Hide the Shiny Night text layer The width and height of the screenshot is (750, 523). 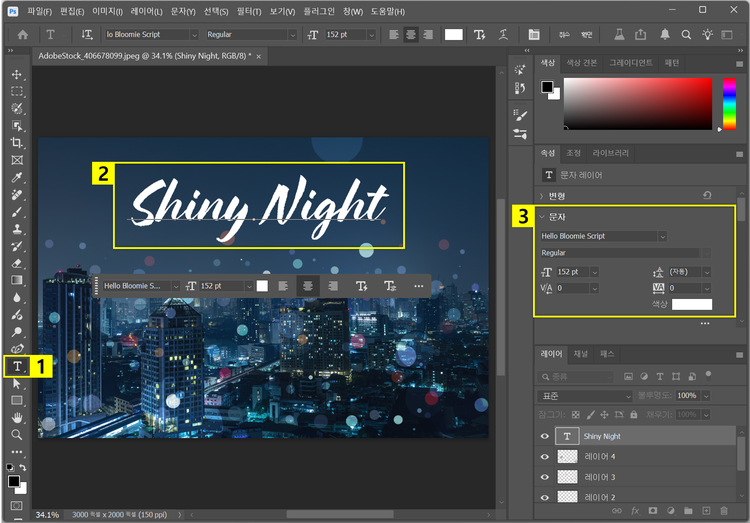click(545, 437)
